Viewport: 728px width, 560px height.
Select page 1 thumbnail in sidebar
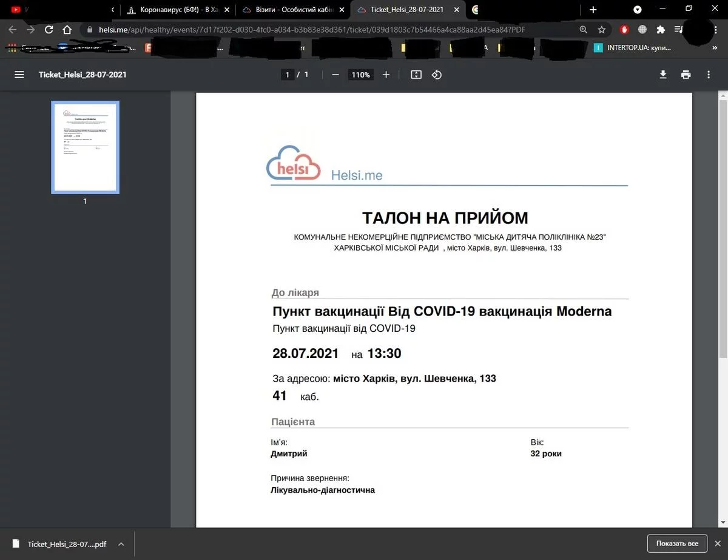pos(85,147)
